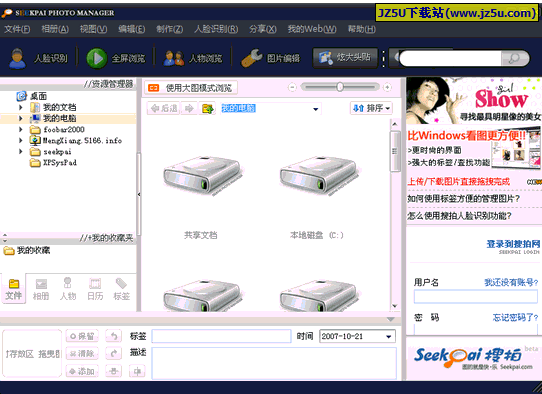Viewport: 542px width, 394px height.
Task: Expand the seekpai folder node
Action: tap(21, 151)
